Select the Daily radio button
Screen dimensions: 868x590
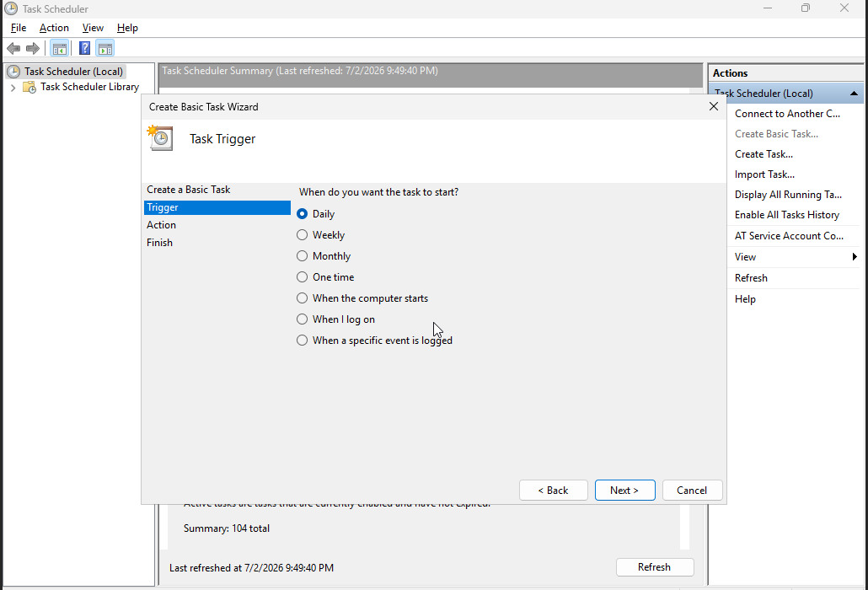[302, 213]
